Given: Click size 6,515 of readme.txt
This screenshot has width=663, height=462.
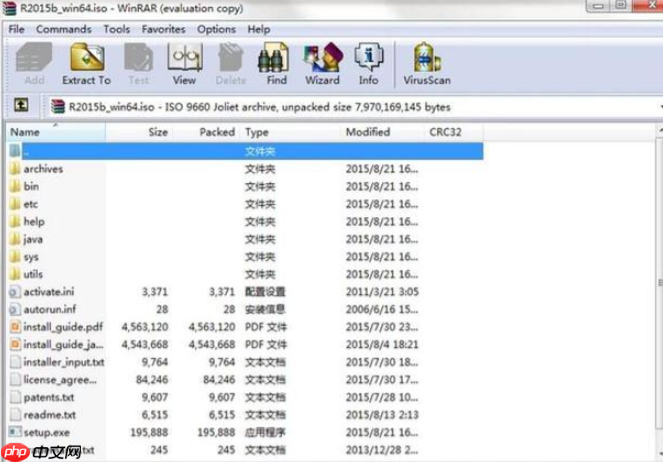Looking at the screenshot, I should (155, 415).
